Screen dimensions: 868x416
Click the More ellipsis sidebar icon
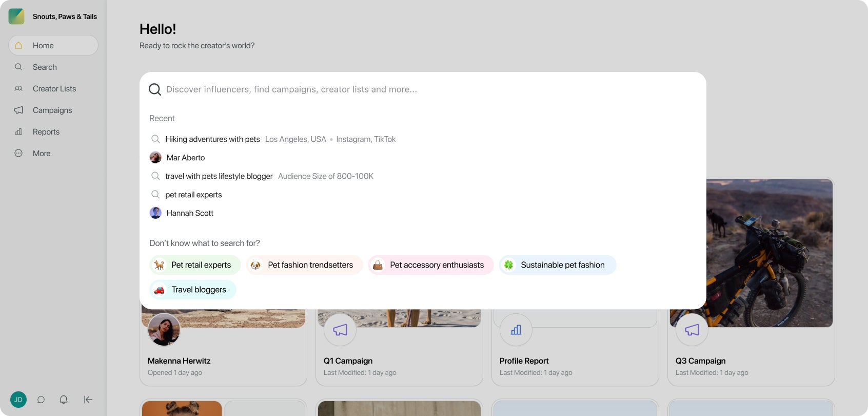(18, 153)
